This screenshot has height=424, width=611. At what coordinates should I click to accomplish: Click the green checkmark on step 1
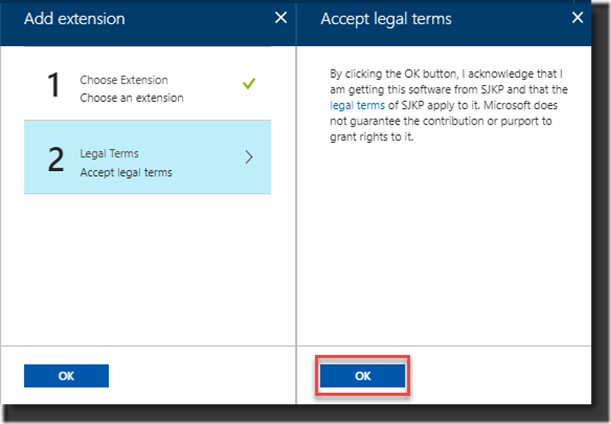[249, 83]
